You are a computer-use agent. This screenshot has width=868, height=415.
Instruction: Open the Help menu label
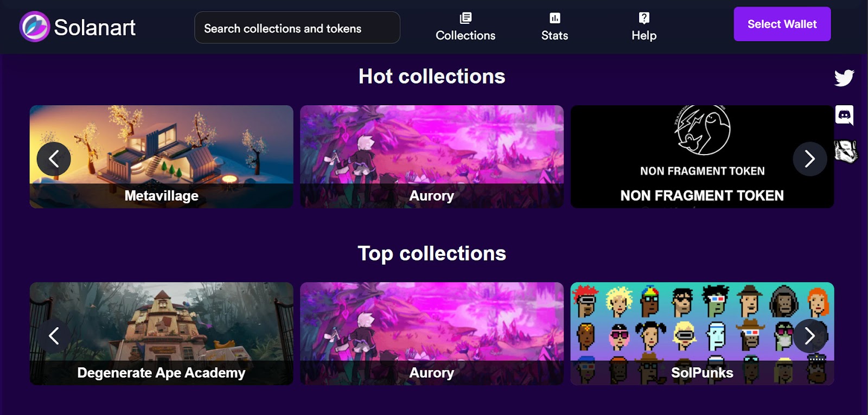click(x=644, y=35)
